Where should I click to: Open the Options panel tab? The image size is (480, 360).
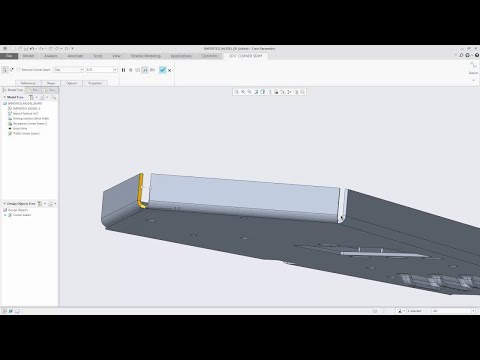pos(72,83)
